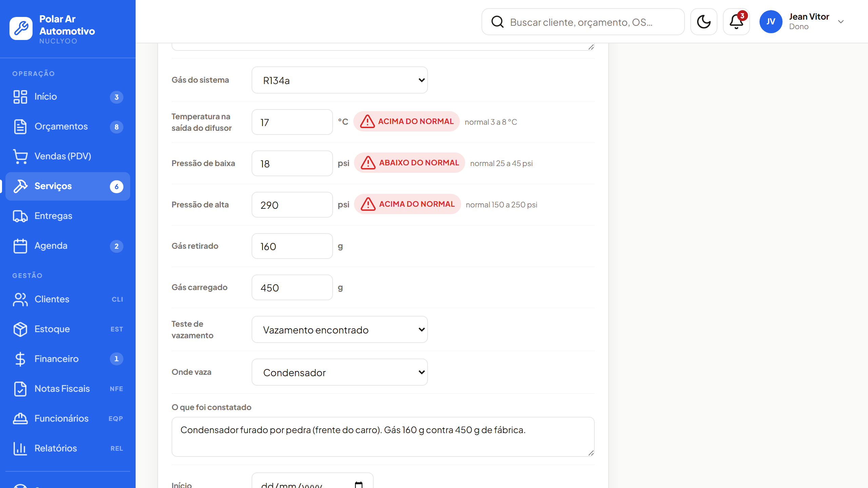Open notifications bell with 3 badge
This screenshot has width=868, height=488.
(x=736, y=22)
